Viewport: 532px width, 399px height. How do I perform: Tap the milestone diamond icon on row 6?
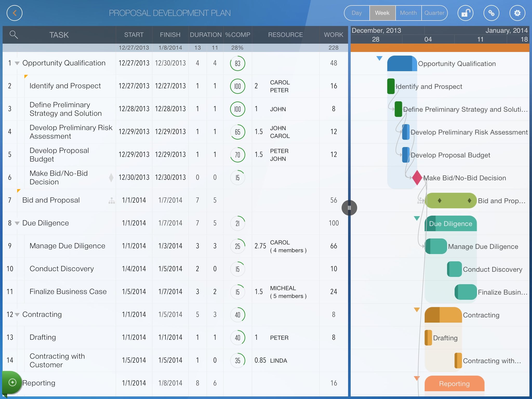pyautogui.click(x=111, y=177)
